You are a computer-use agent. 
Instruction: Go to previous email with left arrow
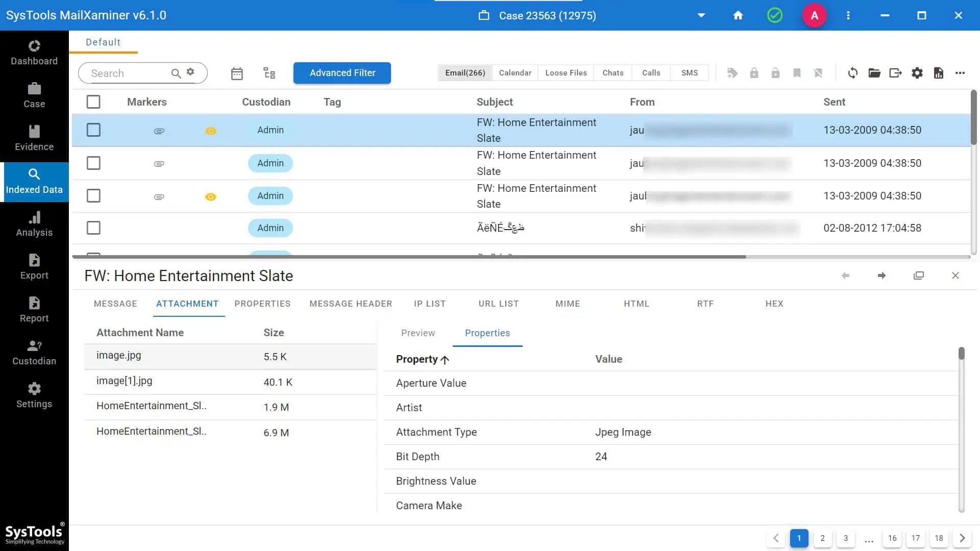point(846,275)
